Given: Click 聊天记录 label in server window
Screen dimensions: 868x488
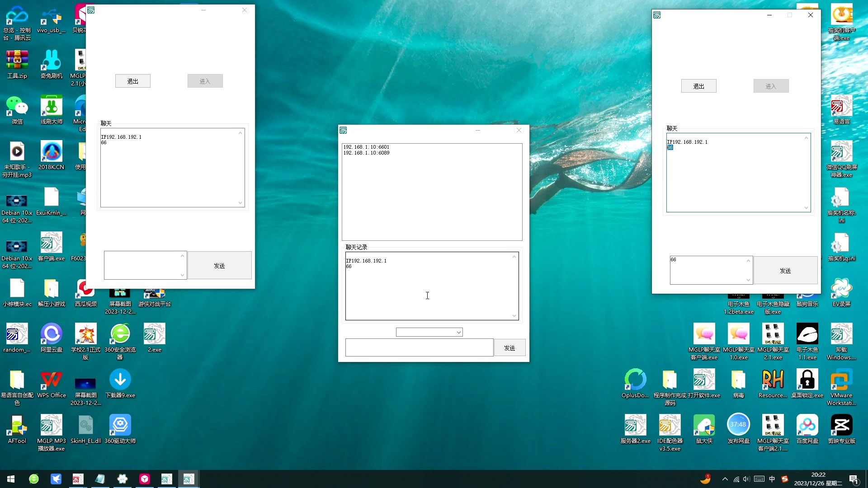Looking at the screenshot, I should coord(356,247).
